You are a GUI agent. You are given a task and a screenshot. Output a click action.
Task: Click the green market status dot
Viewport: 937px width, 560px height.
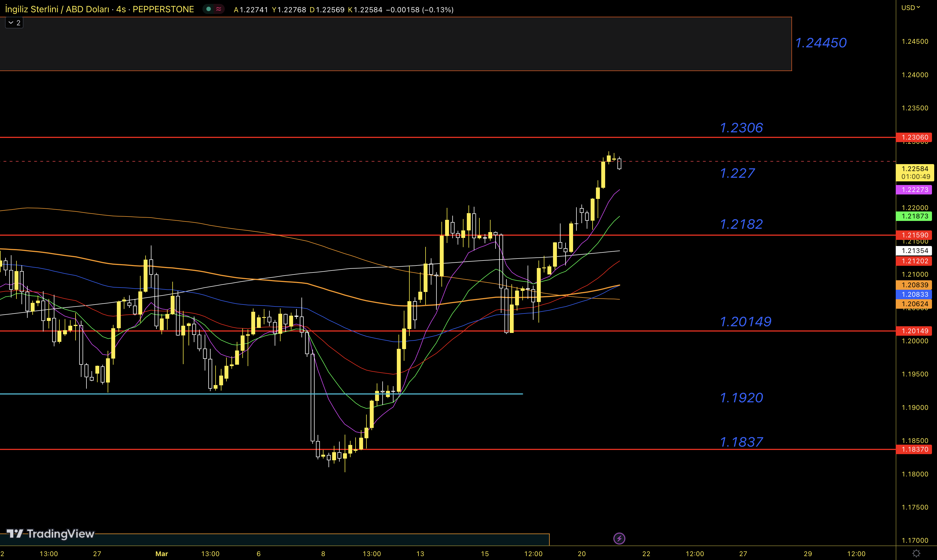pos(209,9)
